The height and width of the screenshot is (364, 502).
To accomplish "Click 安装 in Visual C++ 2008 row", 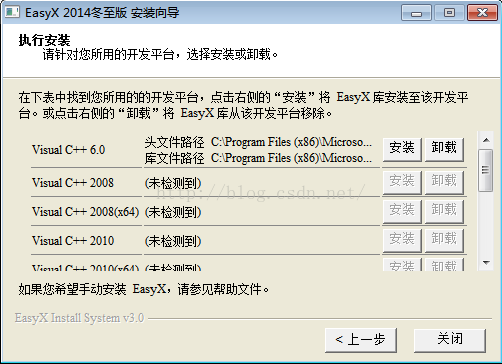I will click(402, 182).
